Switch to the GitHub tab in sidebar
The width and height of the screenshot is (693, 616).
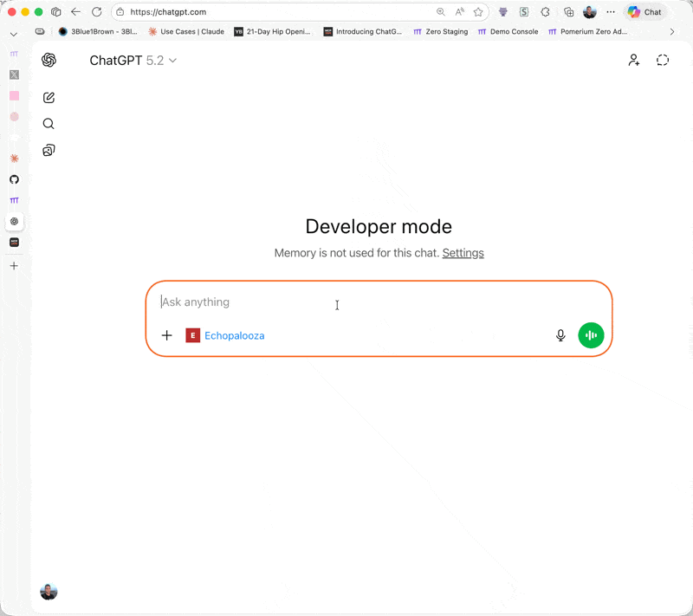click(x=14, y=179)
